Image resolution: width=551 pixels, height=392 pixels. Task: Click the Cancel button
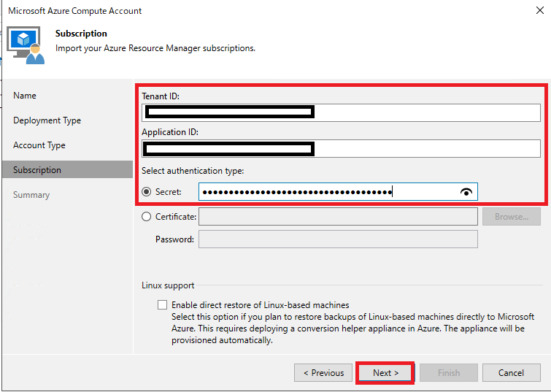[x=512, y=373]
